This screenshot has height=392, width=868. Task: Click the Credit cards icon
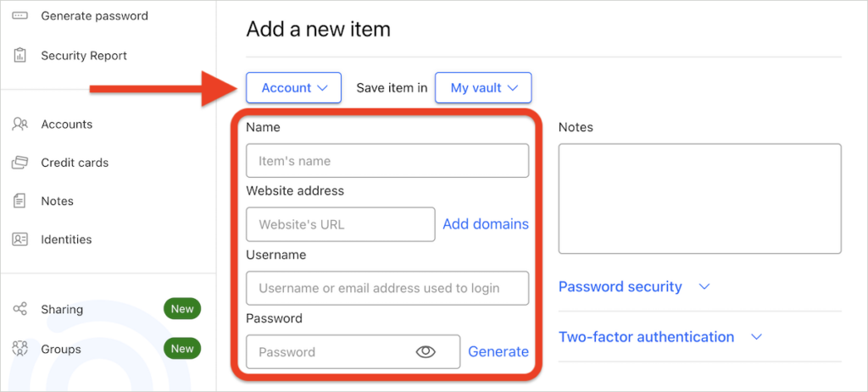[x=20, y=163]
